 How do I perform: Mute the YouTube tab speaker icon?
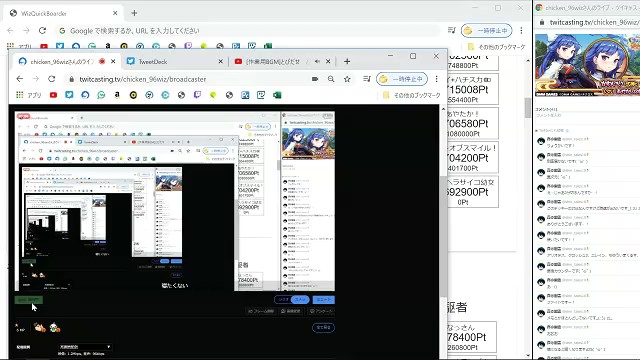point(317,62)
